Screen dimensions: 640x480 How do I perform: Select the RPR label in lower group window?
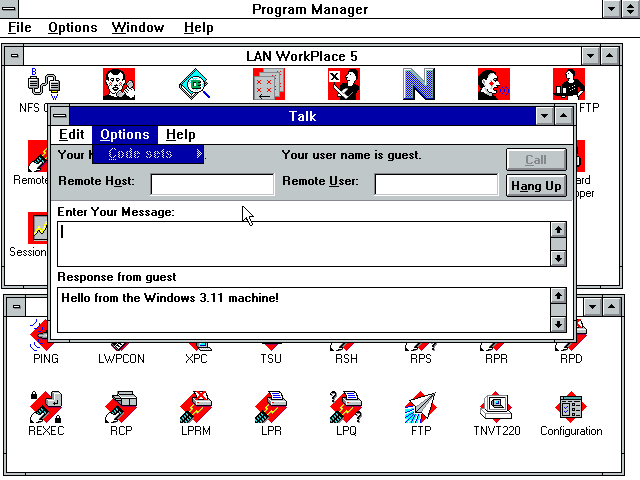pos(496,359)
